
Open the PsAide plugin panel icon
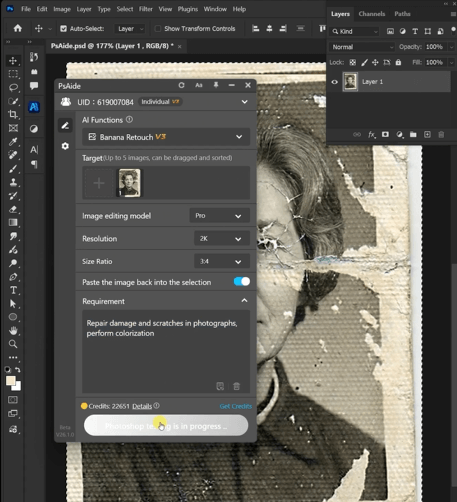point(34,107)
